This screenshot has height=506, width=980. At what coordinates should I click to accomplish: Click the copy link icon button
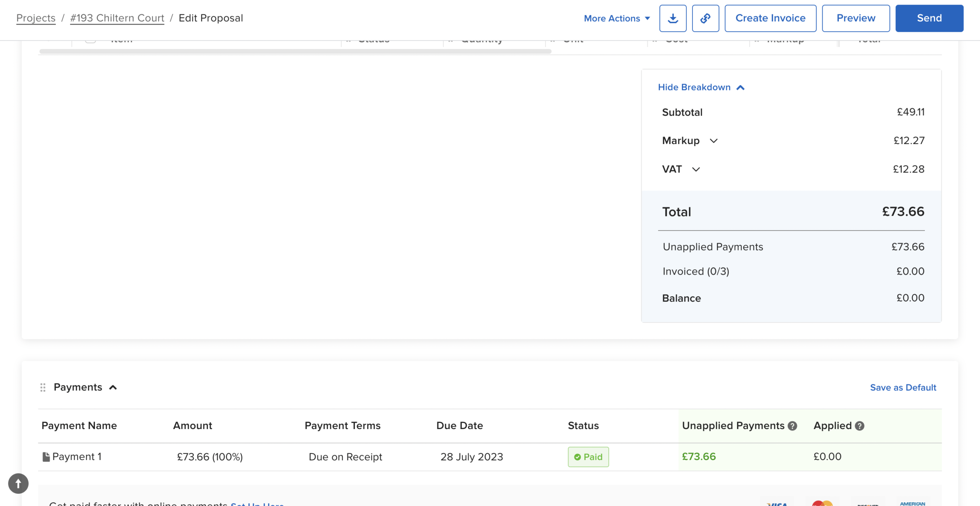coord(705,18)
